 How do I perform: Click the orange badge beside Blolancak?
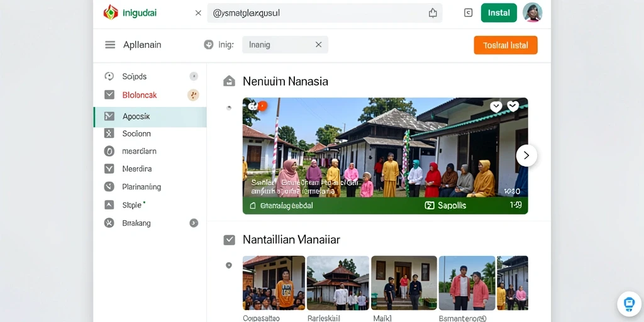tap(193, 95)
